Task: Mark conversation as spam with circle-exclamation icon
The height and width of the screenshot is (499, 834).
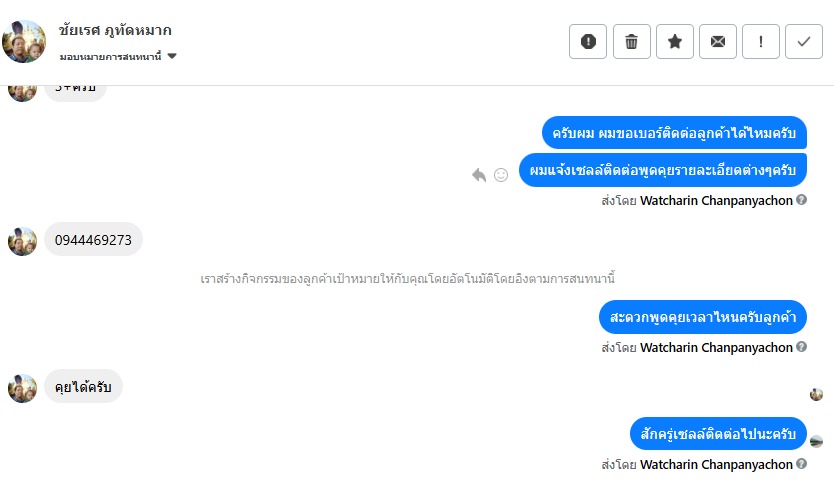Action: (588, 41)
